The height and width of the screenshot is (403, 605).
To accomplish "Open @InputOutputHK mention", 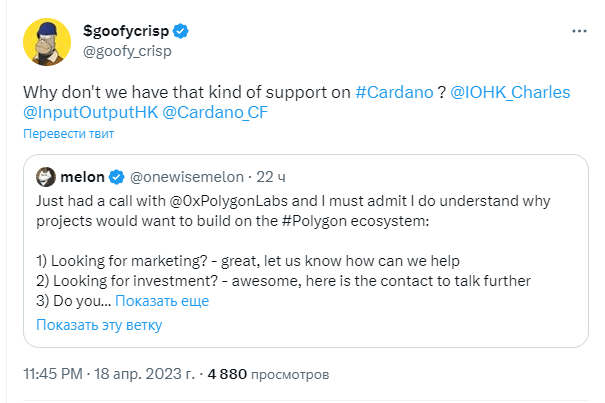I will pyautogui.click(x=91, y=112).
